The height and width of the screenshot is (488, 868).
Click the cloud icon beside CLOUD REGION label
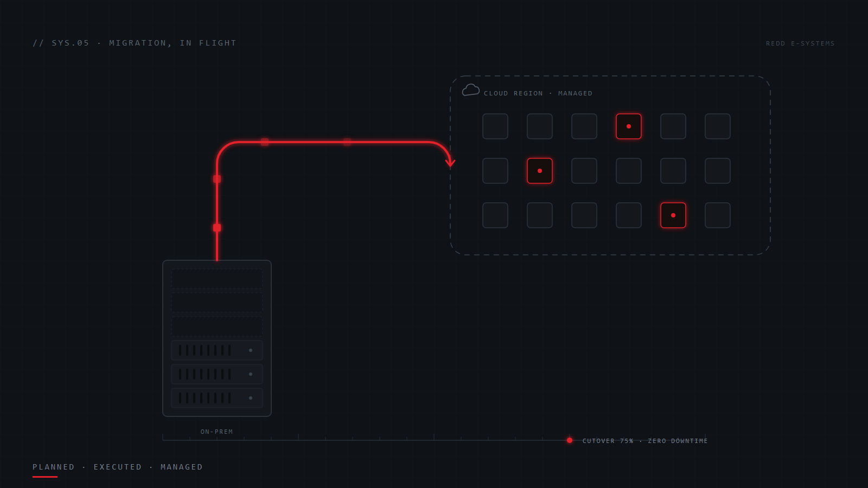(x=470, y=90)
